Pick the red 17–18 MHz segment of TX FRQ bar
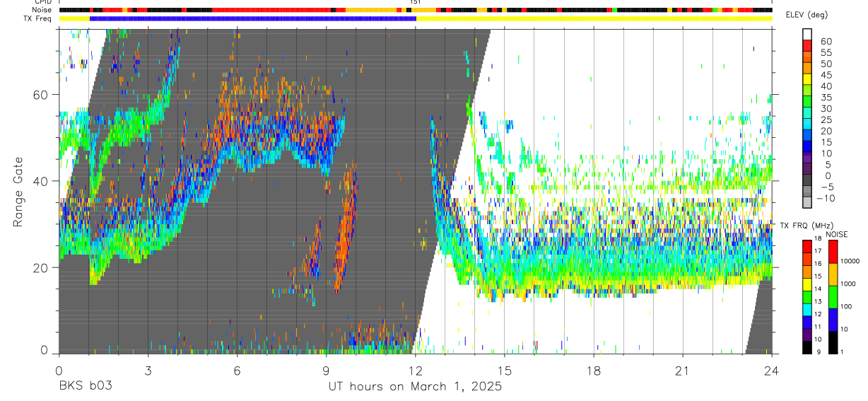This screenshot has width=868, height=401. coord(807,245)
